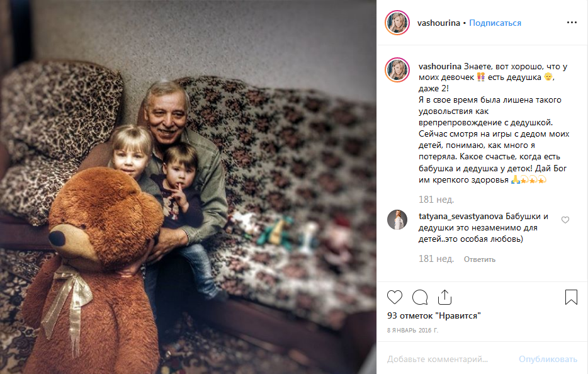The width and height of the screenshot is (588, 374).
Task: Open vashourina username in the caption
Action: pyautogui.click(x=440, y=66)
